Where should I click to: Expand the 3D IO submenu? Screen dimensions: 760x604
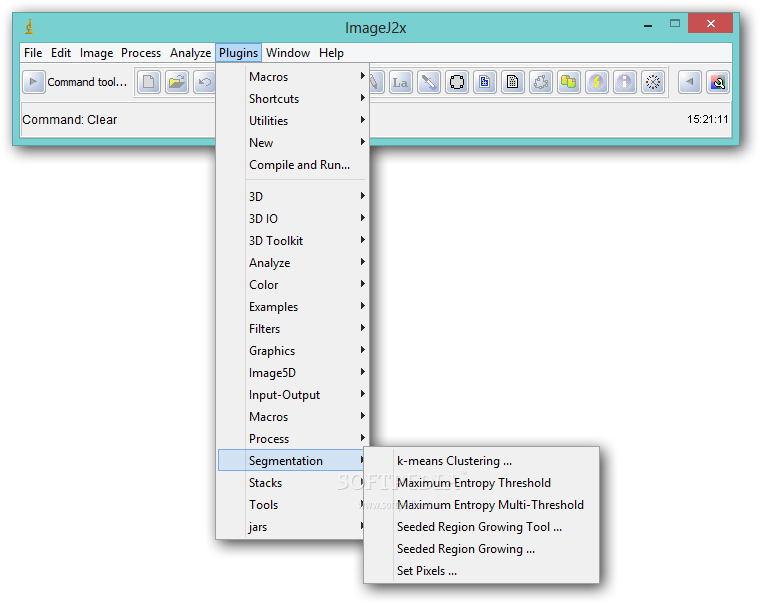[293, 219]
